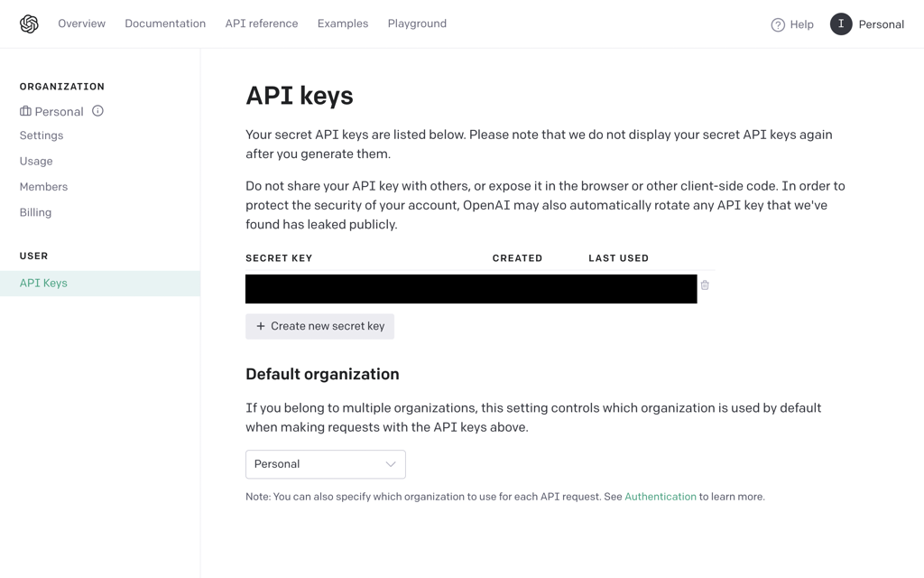Image resolution: width=924 pixels, height=578 pixels.
Task: Open the Examples tab
Action: 343,23
